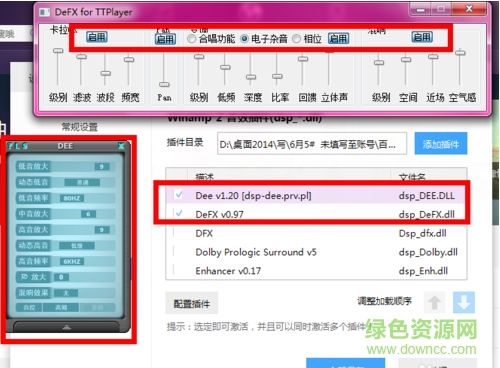Click the 高频 button in DEE panel
The height and width of the screenshot is (368, 500).
pyautogui.click(x=61, y=307)
